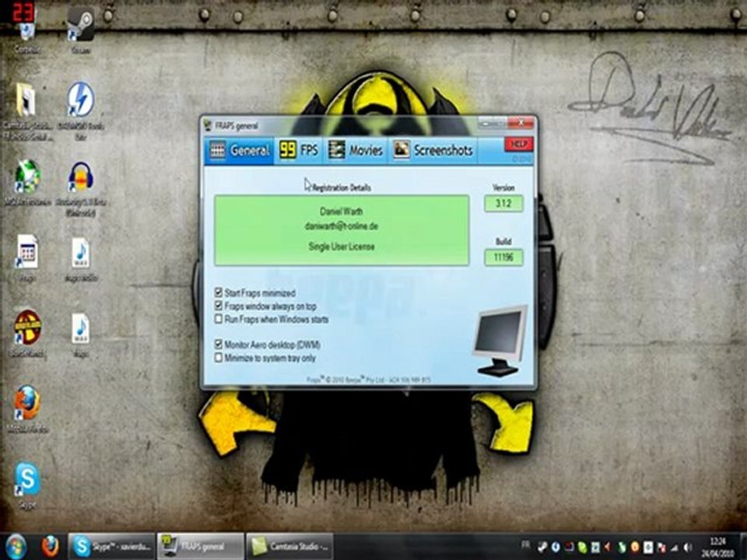Click the FR language indicator
Viewport: 747px width, 560px height.
pos(525,544)
